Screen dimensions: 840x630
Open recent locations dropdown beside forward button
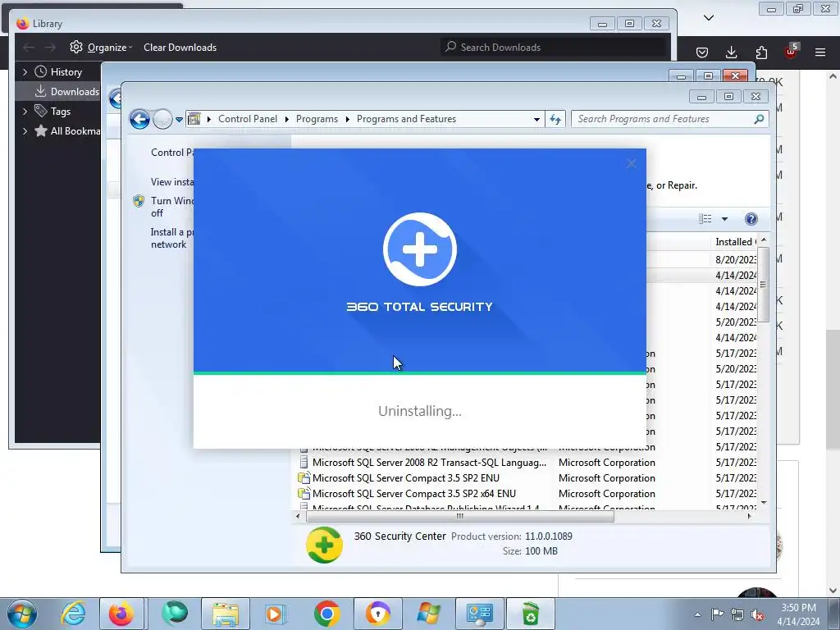click(179, 120)
